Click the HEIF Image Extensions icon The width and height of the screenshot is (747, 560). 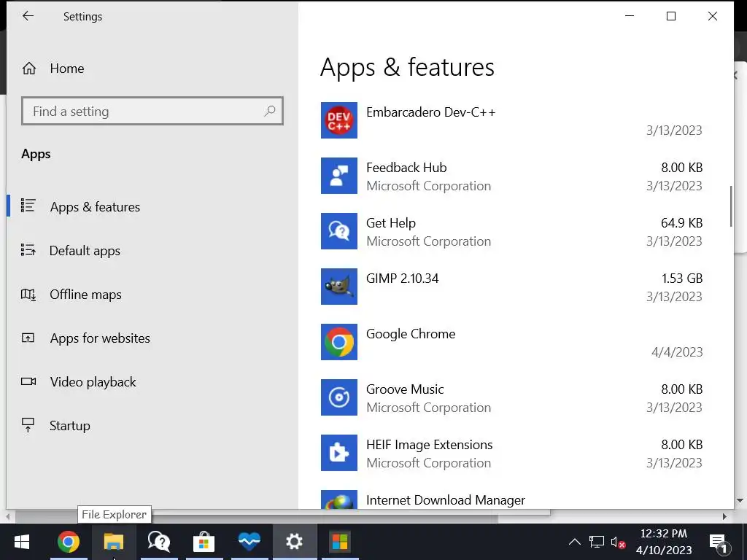338,452
